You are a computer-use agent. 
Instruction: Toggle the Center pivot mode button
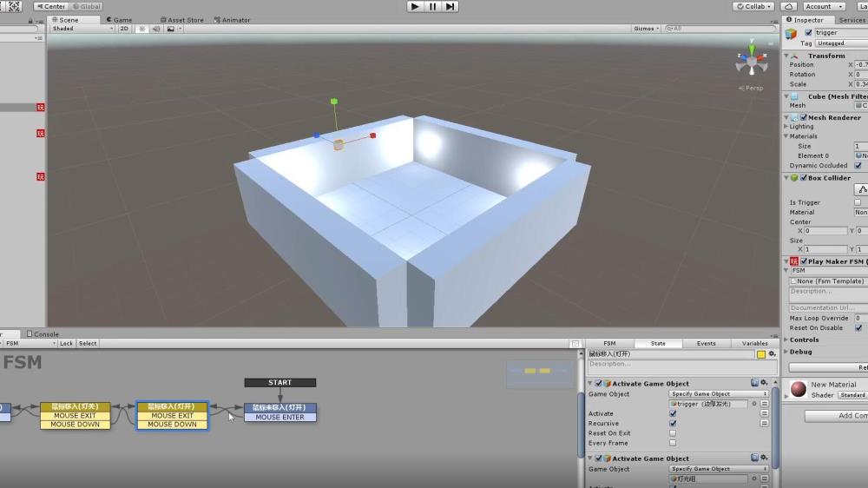click(x=51, y=6)
